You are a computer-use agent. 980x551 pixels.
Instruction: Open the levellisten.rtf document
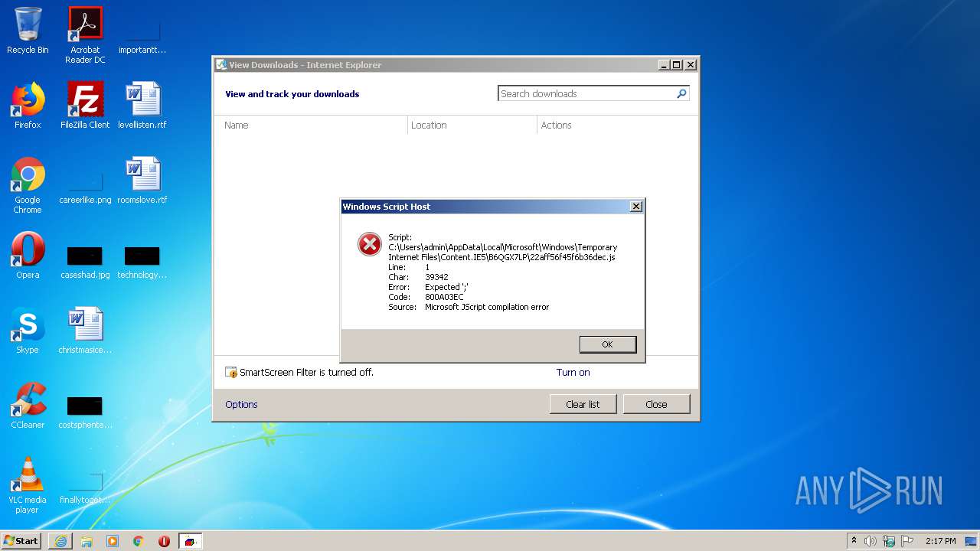tap(142, 106)
